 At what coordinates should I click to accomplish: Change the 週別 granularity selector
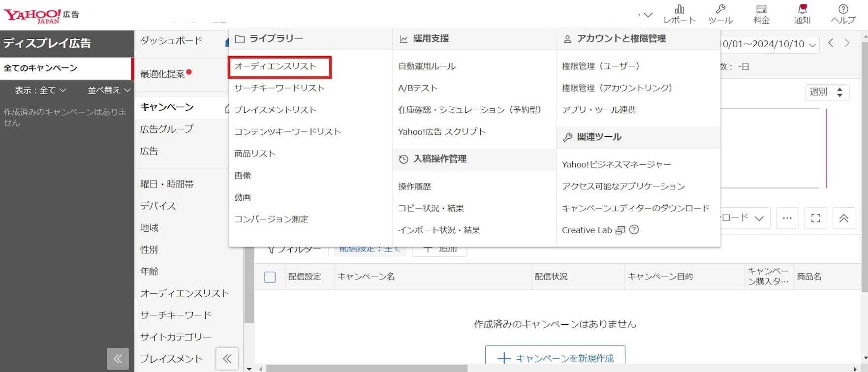coord(827,92)
